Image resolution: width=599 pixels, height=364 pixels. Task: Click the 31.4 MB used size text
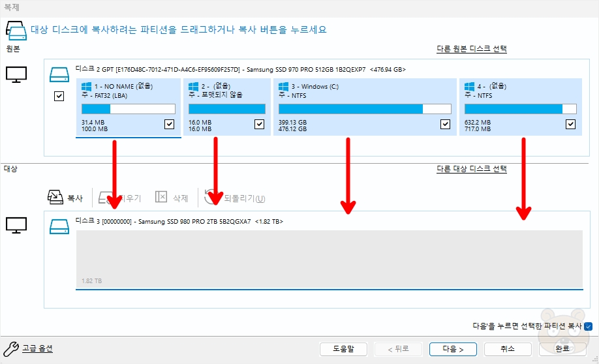(x=93, y=122)
